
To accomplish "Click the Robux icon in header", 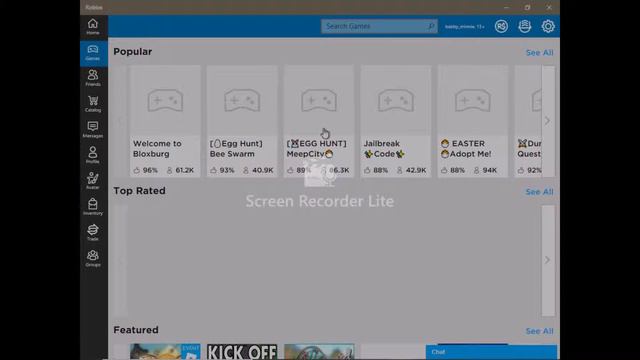I will 501,26.
